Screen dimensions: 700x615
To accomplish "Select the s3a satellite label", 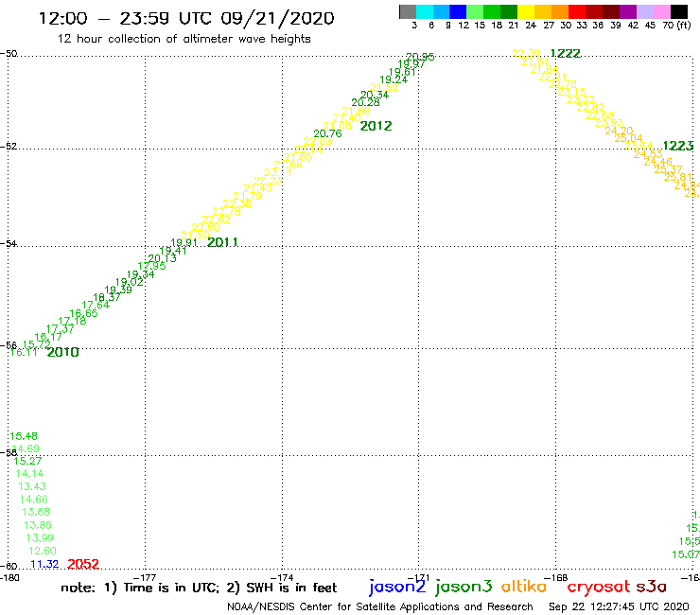I will [x=651, y=587].
